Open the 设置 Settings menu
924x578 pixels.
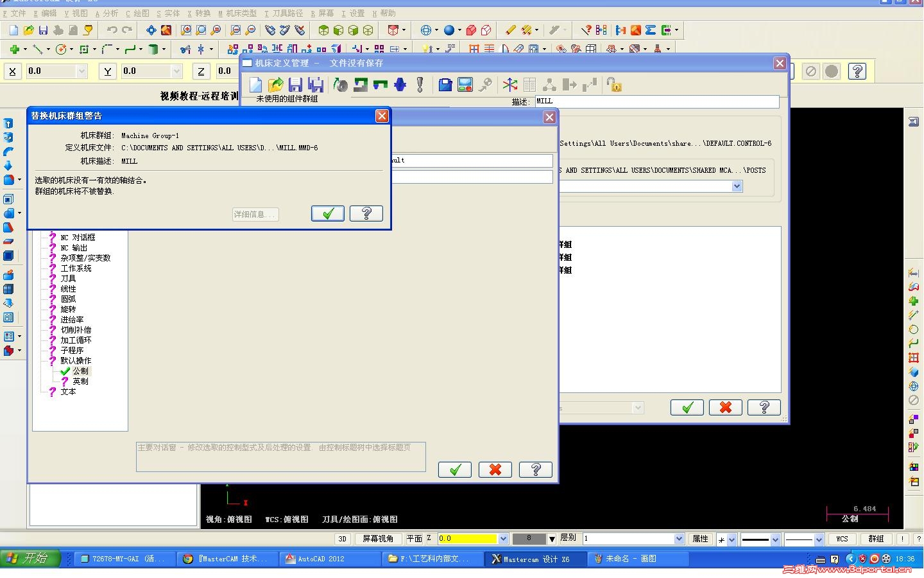point(354,13)
